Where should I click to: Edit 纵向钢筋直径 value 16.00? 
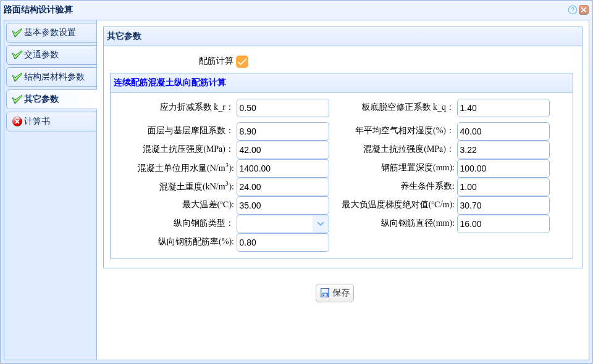click(x=503, y=224)
